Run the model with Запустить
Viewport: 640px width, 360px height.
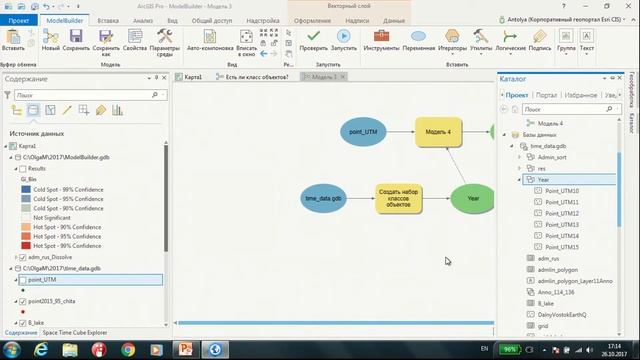(x=344, y=40)
